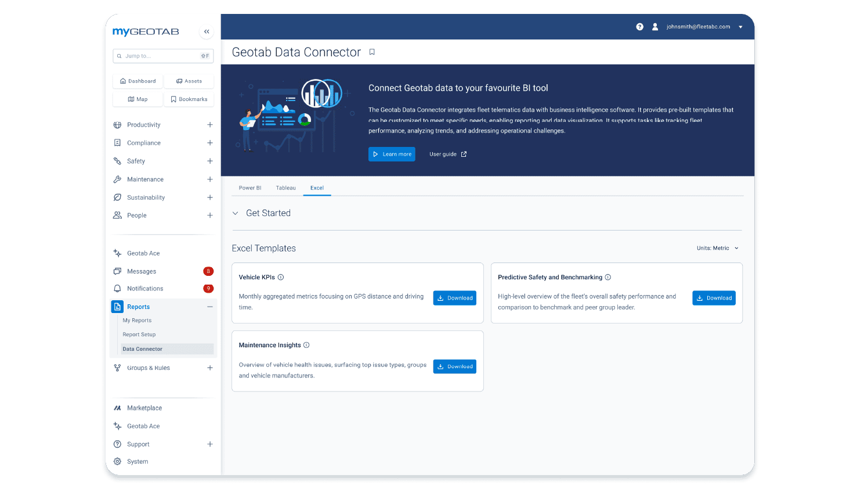Open the account dropdown arrow
This screenshot has width=868, height=489.
coord(740,27)
